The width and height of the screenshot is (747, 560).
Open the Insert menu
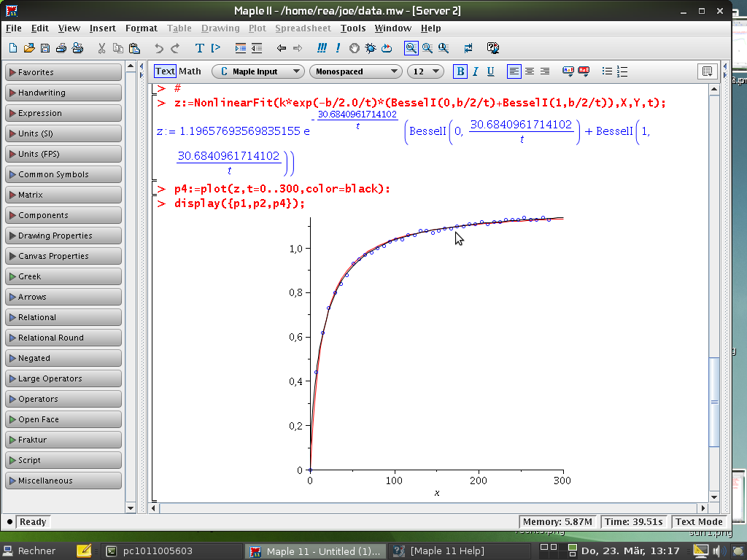point(102,28)
